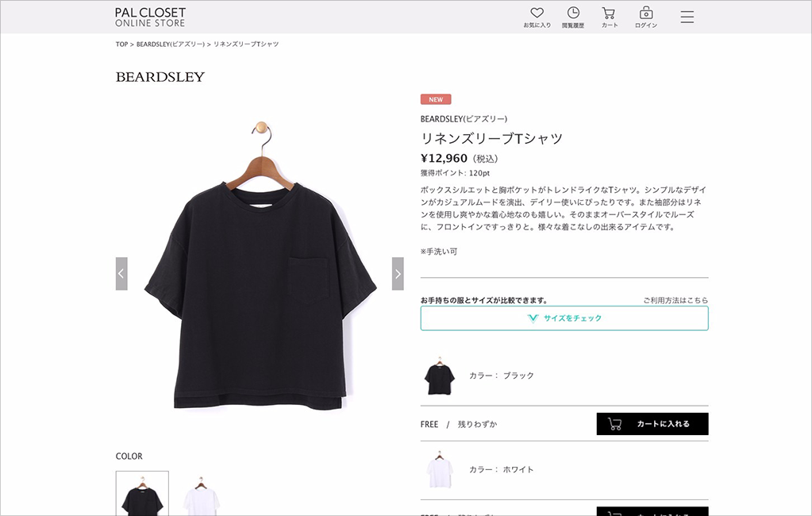Viewport: 812px width, 516px height.
Task: Click the サイズをチェック button
Action: (564, 318)
